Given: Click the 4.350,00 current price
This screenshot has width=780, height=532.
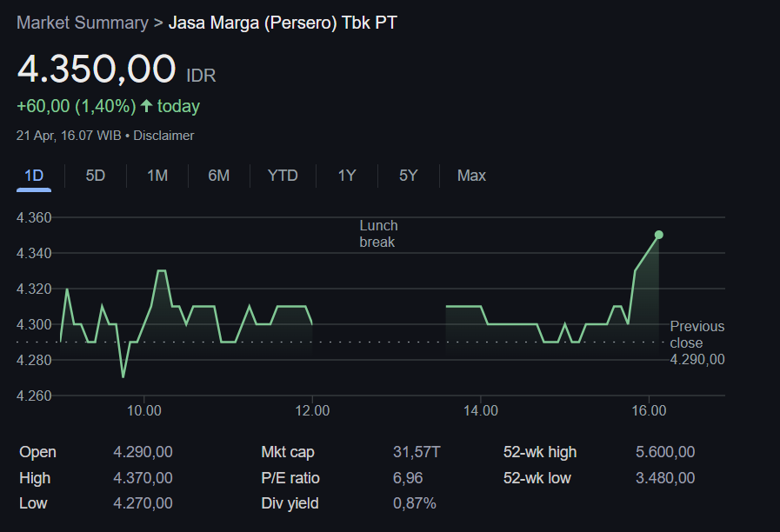Looking at the screenshot, I should click(97, 69).
